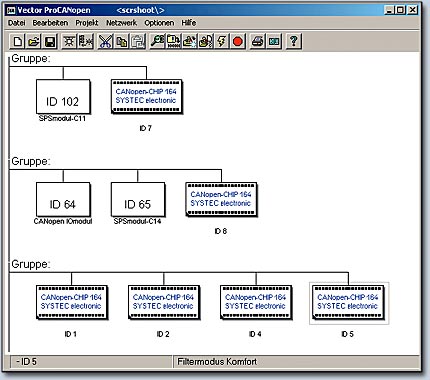
Task: Print using the printer icon
Action: click(257, 41)
